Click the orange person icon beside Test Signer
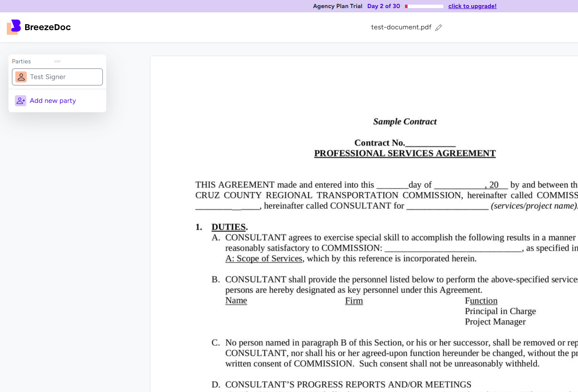578x392 pixels. click(x=20, y=77)
